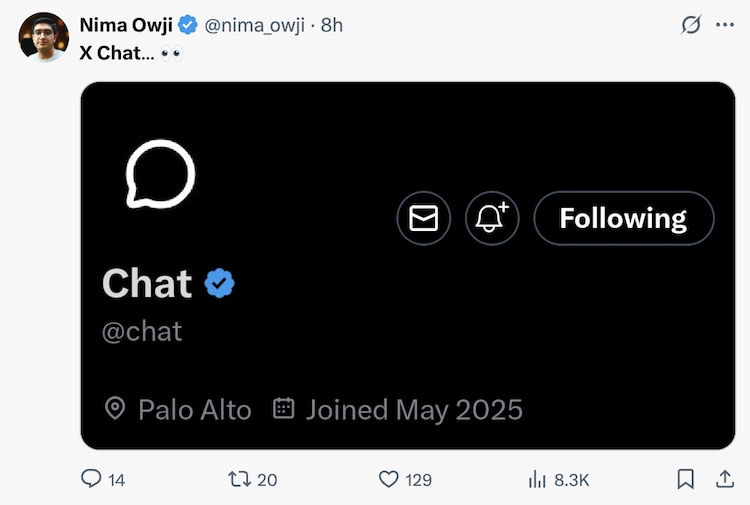Share the post via upload icon
The width and height of the screenshot is (750, 505).
pos(725,480)
